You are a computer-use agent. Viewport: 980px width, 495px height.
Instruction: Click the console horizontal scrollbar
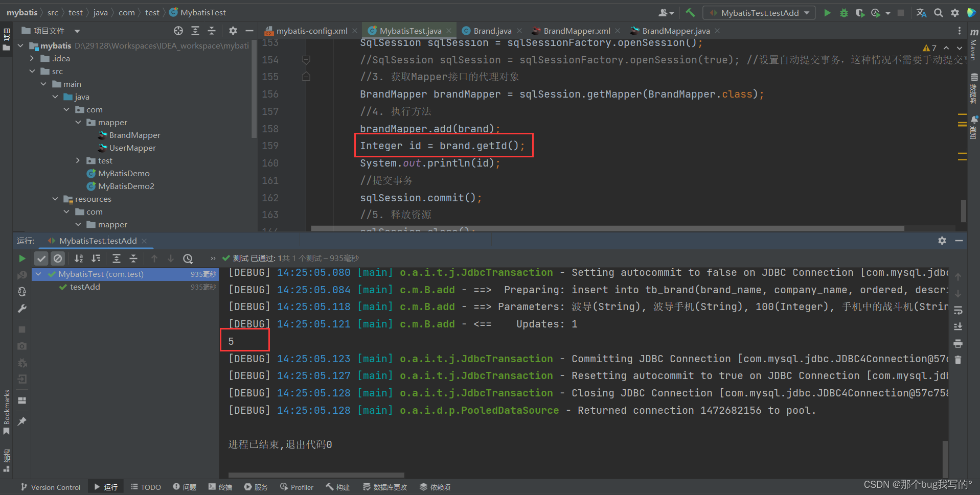(x=316, y=475)
